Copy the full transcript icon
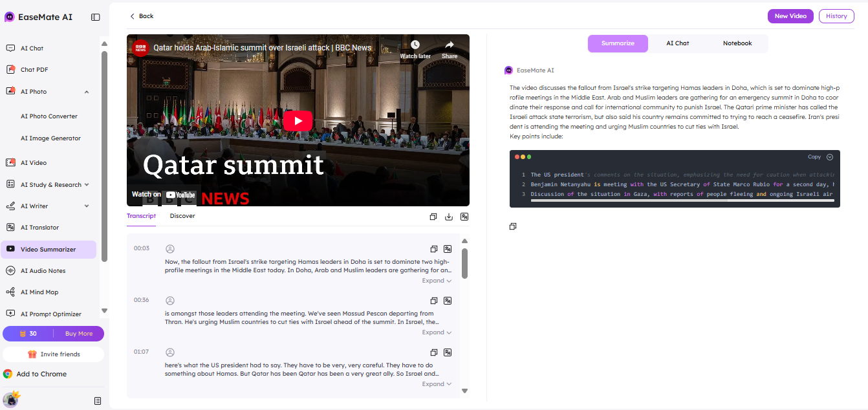Image resolution: width=868 pixels, height=410 pixels. click(433, 217)
